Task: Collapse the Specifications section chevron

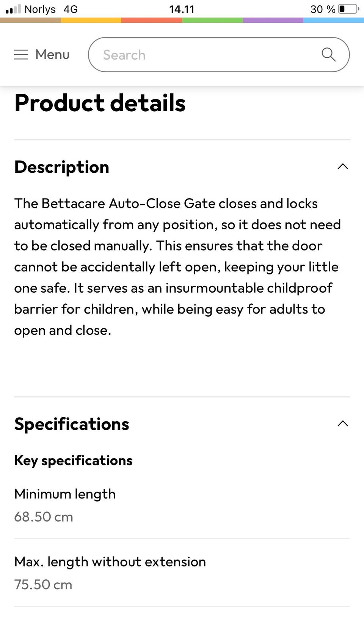Action: pos(342,424)
